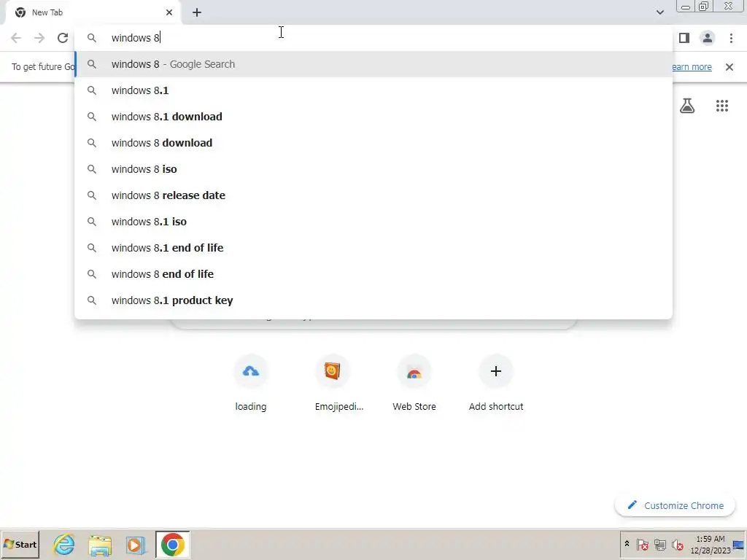The image size is (747, 560).
Task: Launch Windows Media Player from the taskbar
Action: click(x=136, y=545)
